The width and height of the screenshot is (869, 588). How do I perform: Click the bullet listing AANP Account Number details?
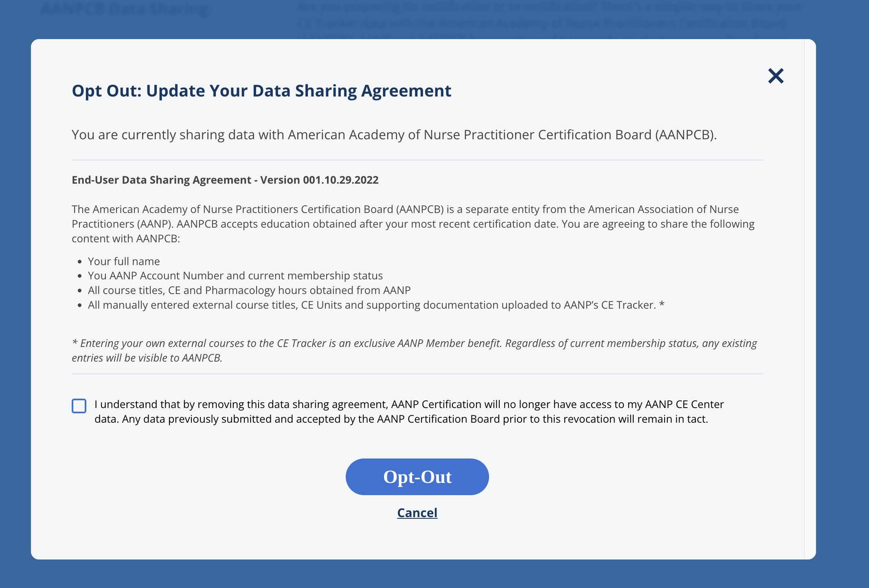point(235,276)
